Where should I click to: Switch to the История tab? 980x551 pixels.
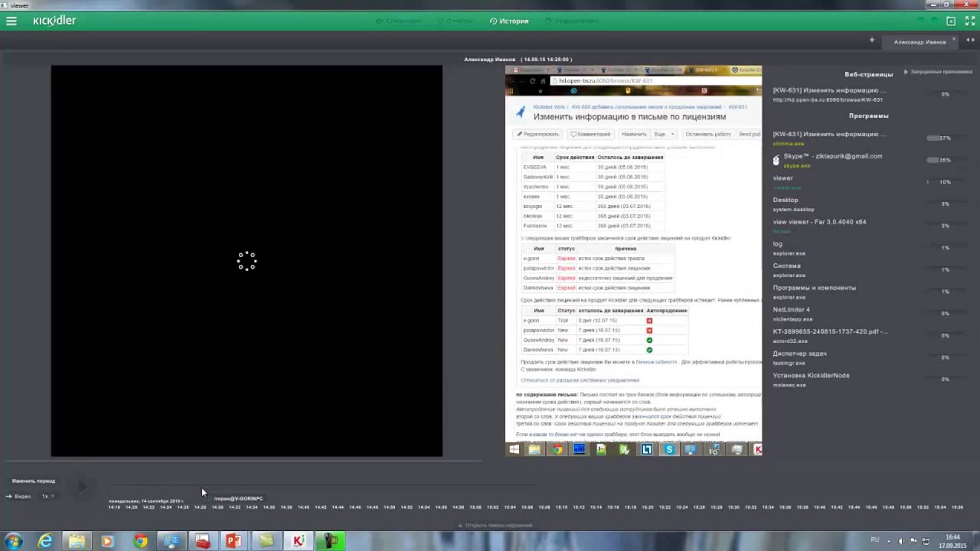click(x=509, y=21)
